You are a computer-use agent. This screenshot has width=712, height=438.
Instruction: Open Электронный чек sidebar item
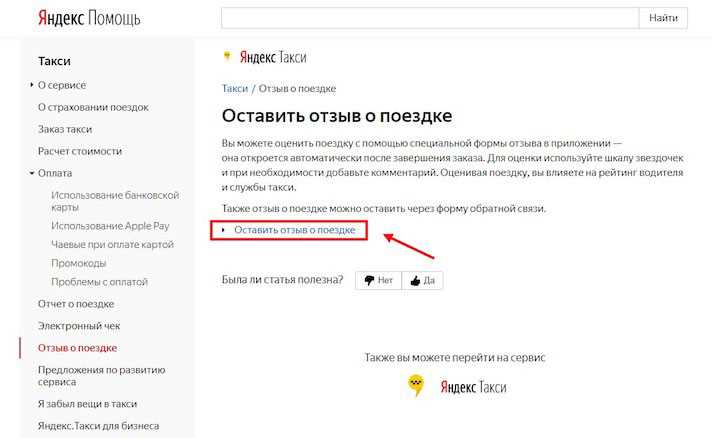[x=79, y=326]
